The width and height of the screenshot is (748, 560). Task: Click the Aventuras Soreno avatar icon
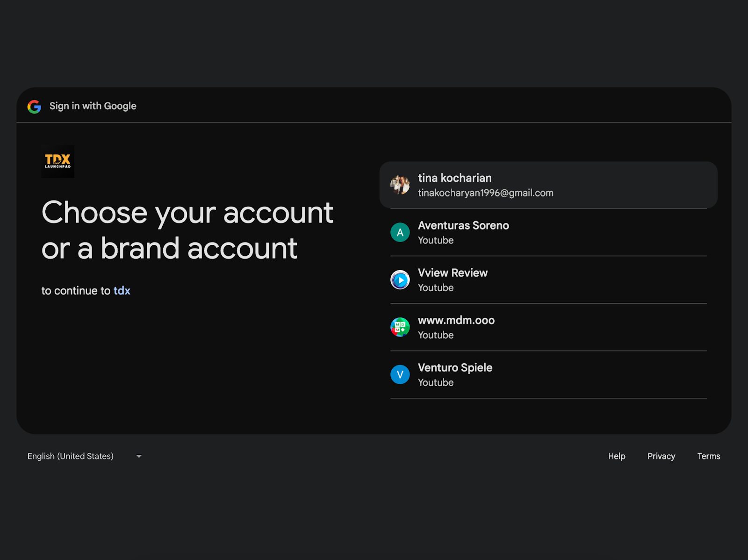pyautogui.click(x=400, y=232)
